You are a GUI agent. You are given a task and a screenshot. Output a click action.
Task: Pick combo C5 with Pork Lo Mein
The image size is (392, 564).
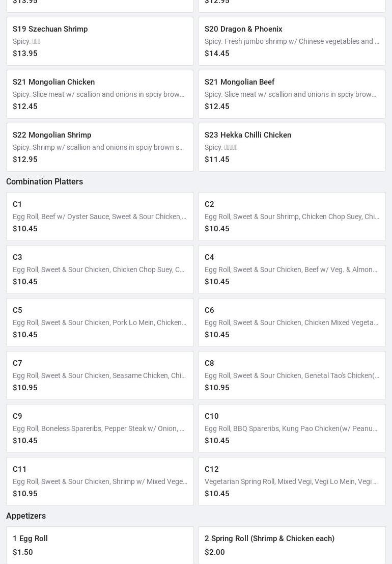(100, 323)
